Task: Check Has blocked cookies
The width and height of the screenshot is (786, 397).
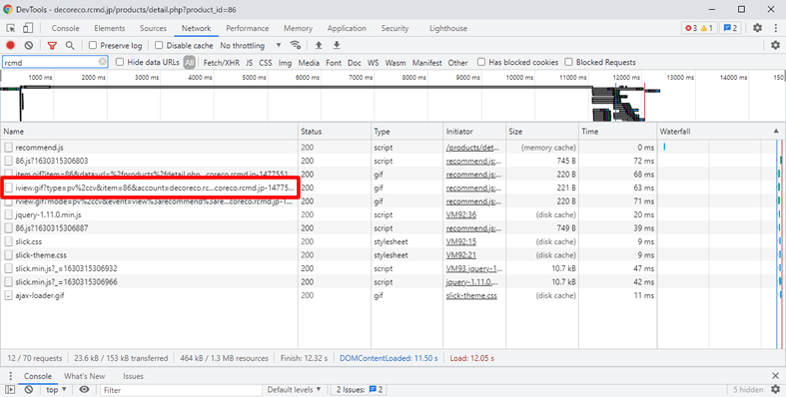Action: (481, 62)
